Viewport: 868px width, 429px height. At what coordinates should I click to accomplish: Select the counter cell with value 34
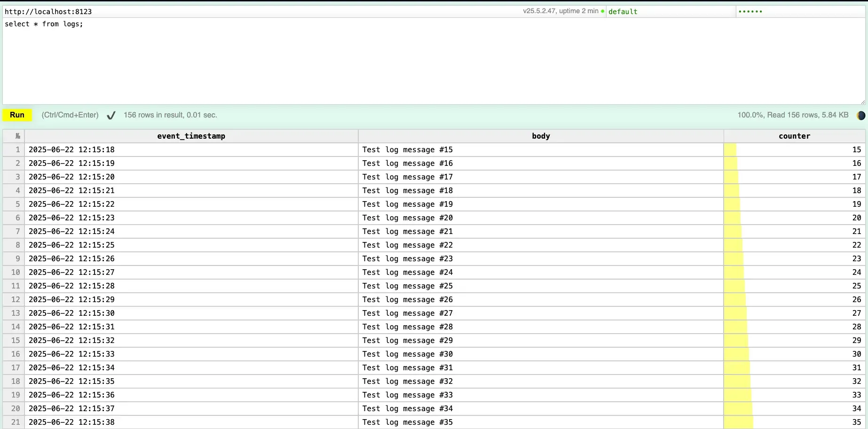pos(794,408)
